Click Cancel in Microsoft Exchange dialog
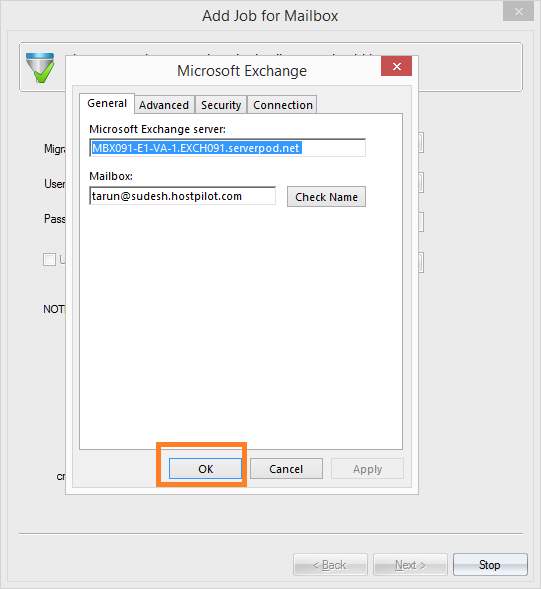This screenshot has width=541, height=589. tap(286, 469)
